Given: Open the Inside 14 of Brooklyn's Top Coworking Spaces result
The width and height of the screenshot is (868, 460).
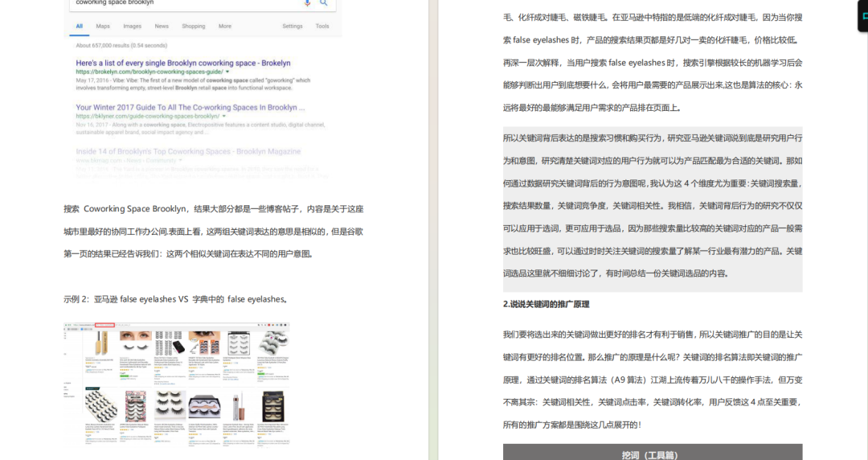Looking at the screenshot, I should pos(188,151).
